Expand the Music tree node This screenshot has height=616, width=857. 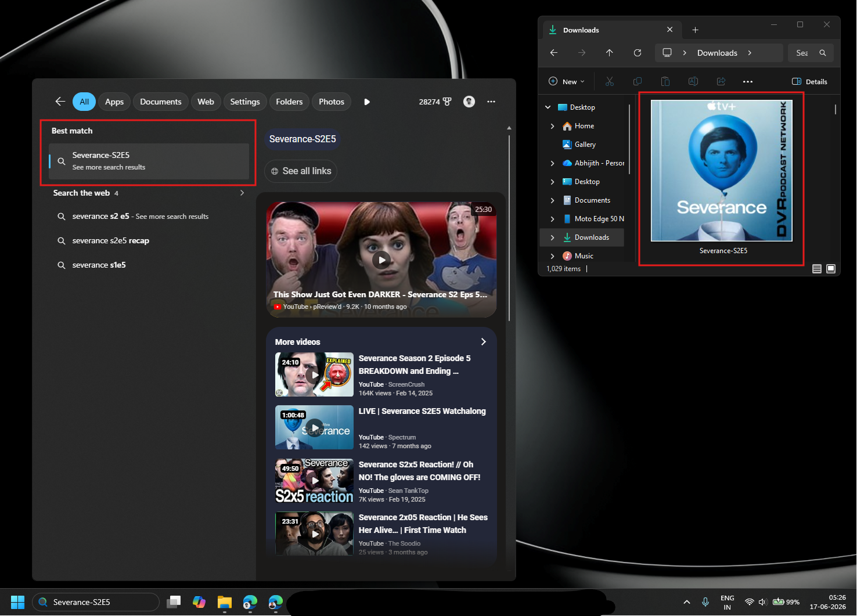point(552,256)
